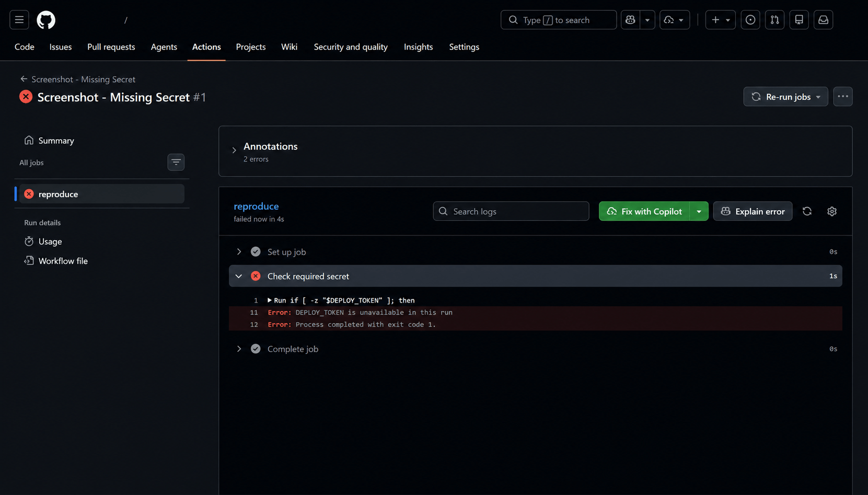The image size is (868, 495).
Task: Click the Explain error button
Action: (x=753, y=211)
